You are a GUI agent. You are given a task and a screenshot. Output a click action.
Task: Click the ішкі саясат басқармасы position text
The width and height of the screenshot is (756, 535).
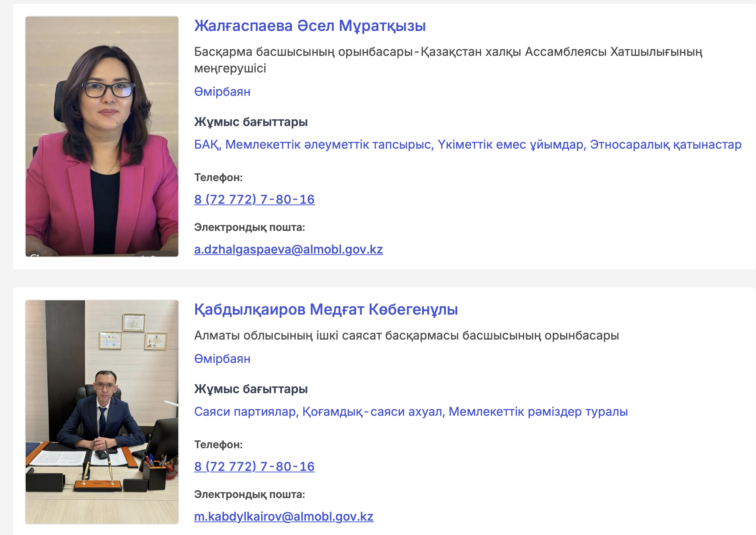pos(406,335)
